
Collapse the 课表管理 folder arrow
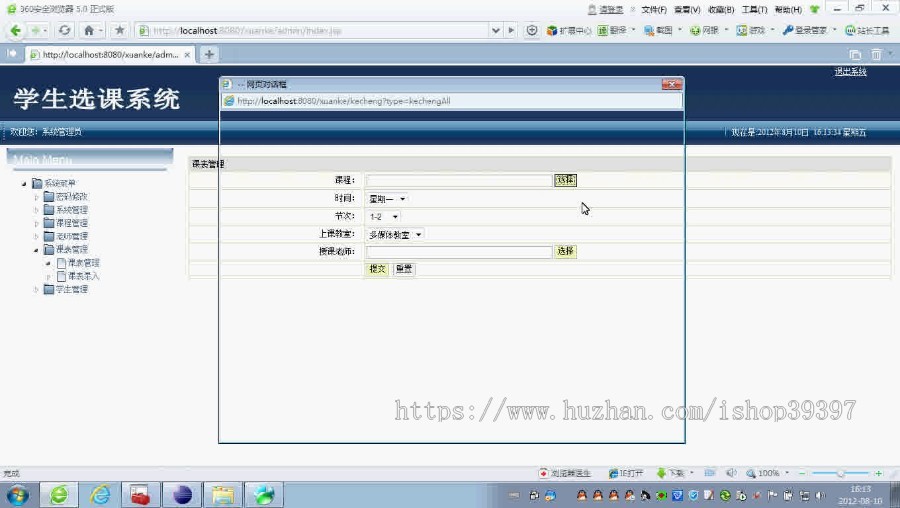point(36,250)
